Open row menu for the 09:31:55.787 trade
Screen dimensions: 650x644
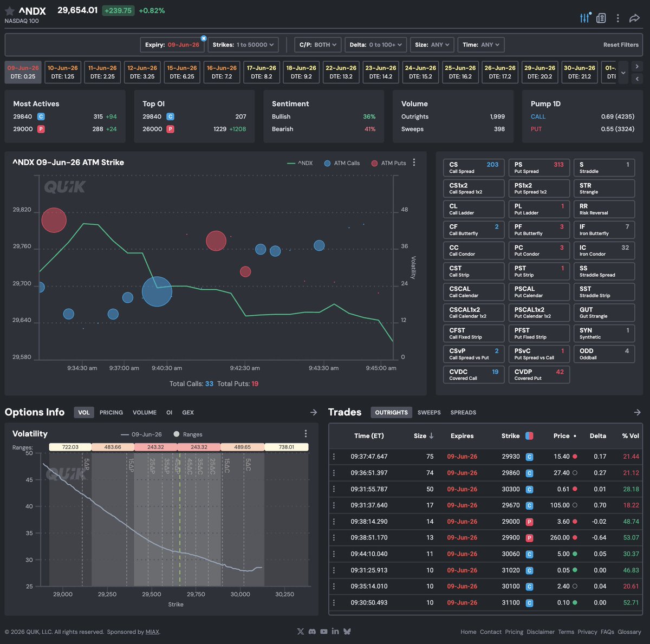pyautogui.click(x=334, y=489)
